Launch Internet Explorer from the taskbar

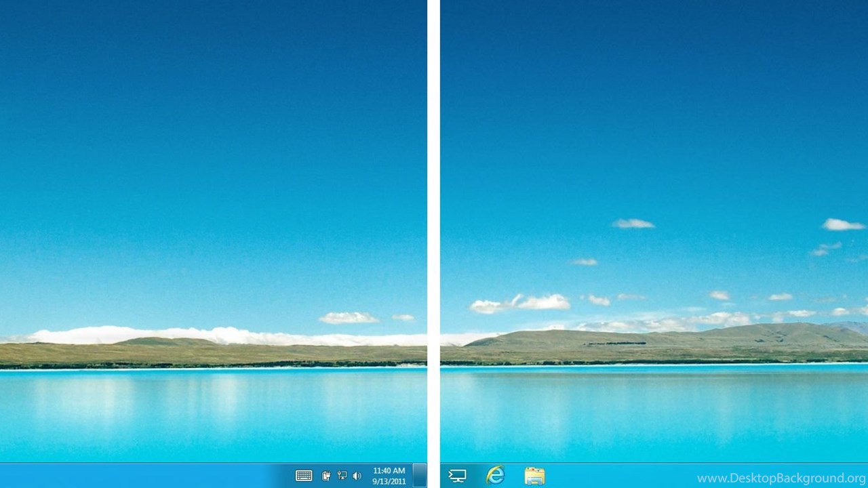[496, 476]
